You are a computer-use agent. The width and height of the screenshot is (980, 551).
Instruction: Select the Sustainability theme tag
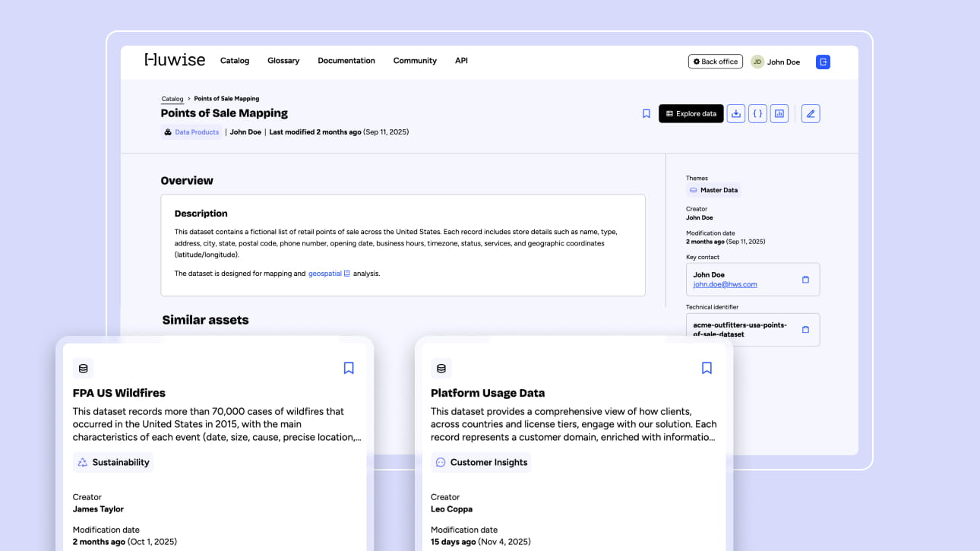tap(113, 462)
